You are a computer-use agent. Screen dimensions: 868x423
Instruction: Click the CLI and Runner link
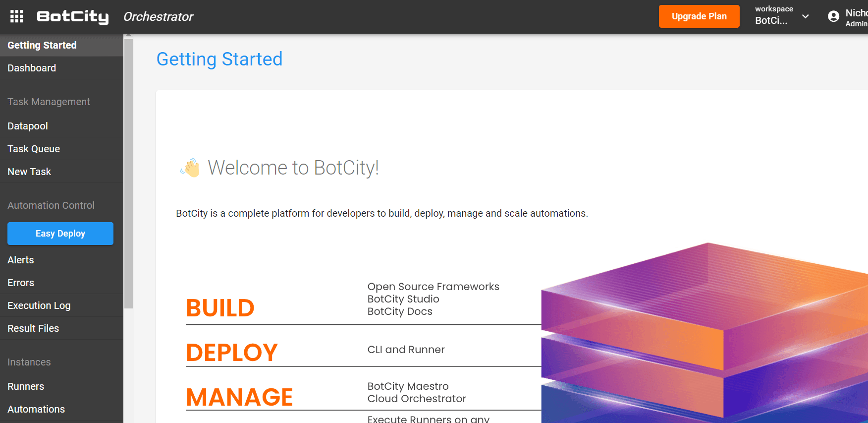tap(406, 350)
